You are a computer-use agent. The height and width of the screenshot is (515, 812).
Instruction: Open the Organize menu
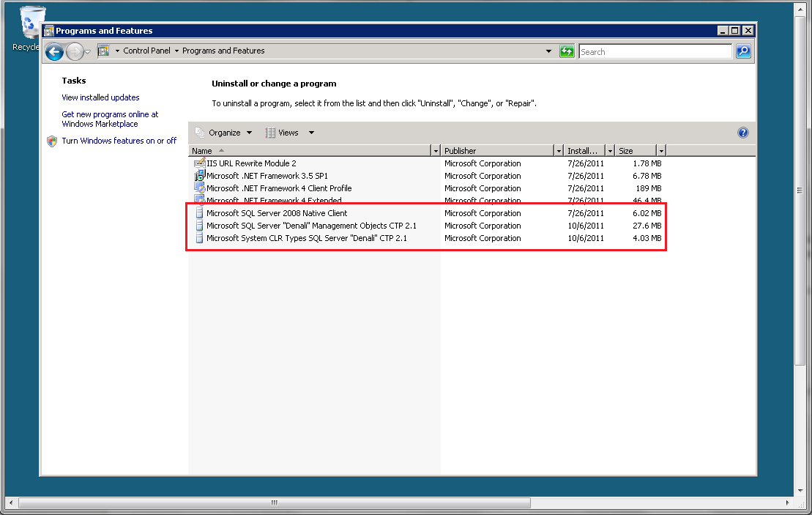(230, 133)
